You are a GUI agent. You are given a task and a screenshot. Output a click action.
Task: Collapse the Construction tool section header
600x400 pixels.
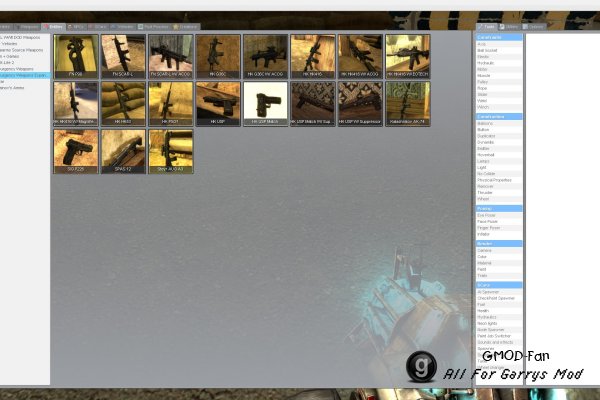click(x=499, y=116)
